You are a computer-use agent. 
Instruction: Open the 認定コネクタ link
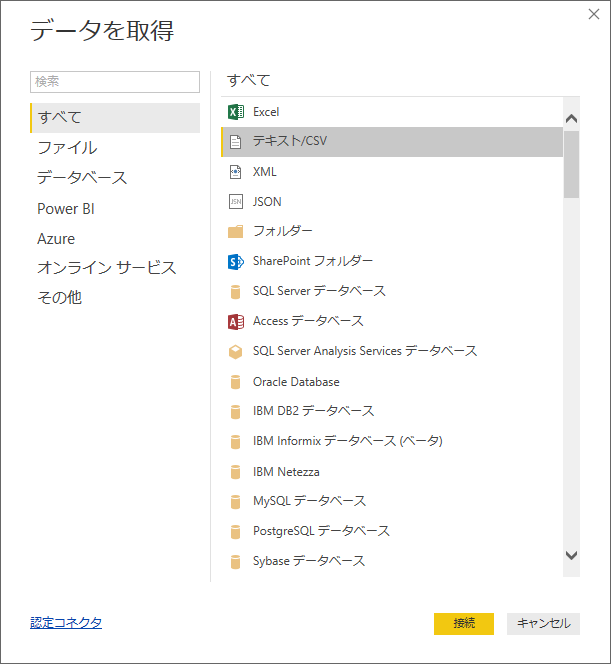click(x=66, y=622)
